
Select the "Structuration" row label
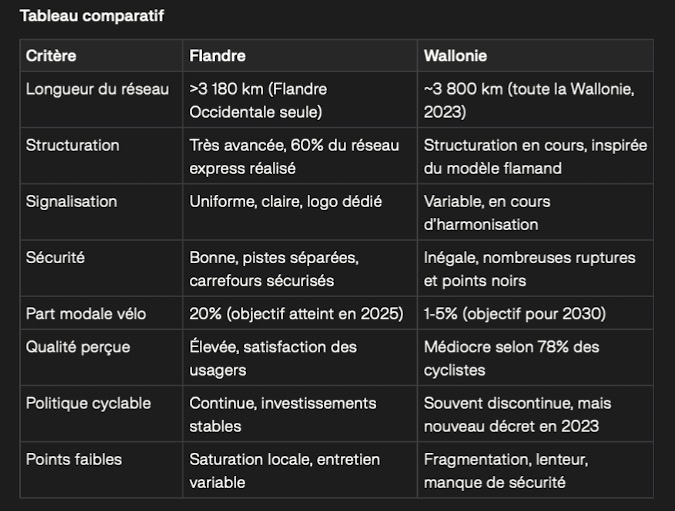click(72, 145)
